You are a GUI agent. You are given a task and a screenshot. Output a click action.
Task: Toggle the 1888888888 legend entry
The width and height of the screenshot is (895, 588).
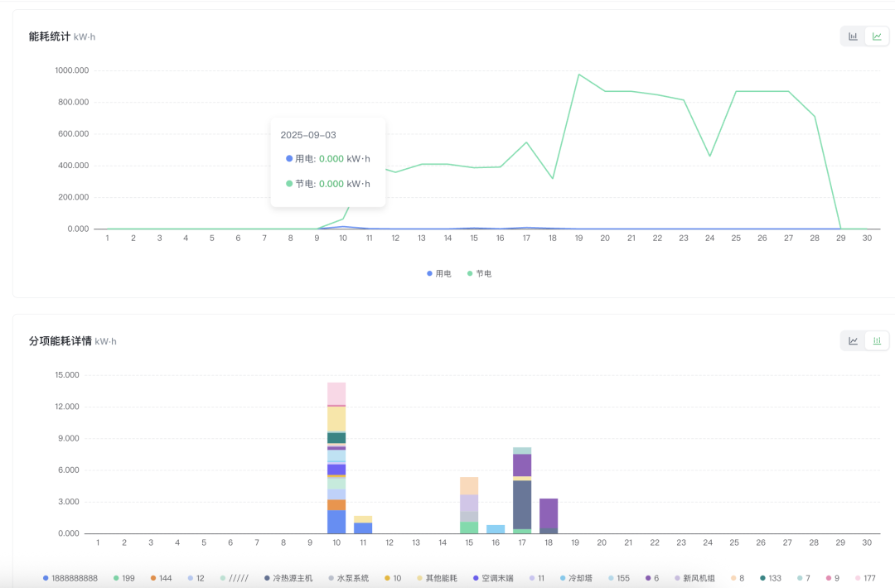70,578
